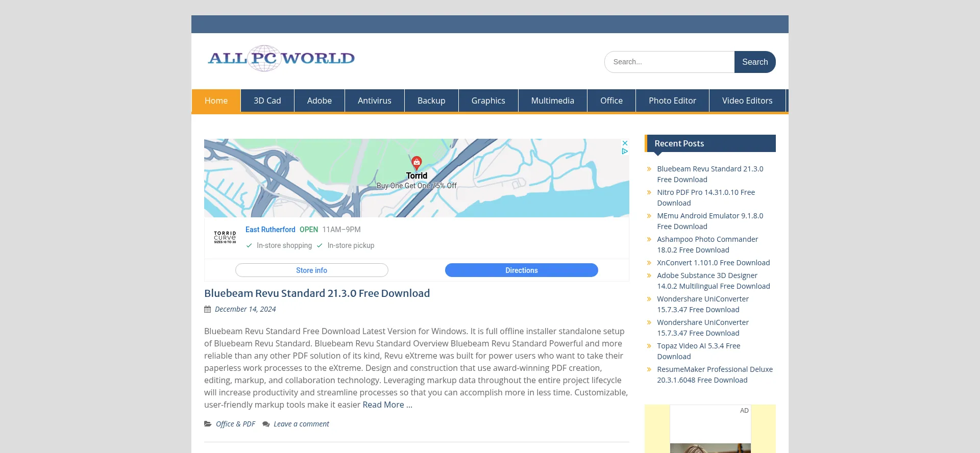980x453 pixels.
Task: Open the Graphics category
Action: (488, 100)
